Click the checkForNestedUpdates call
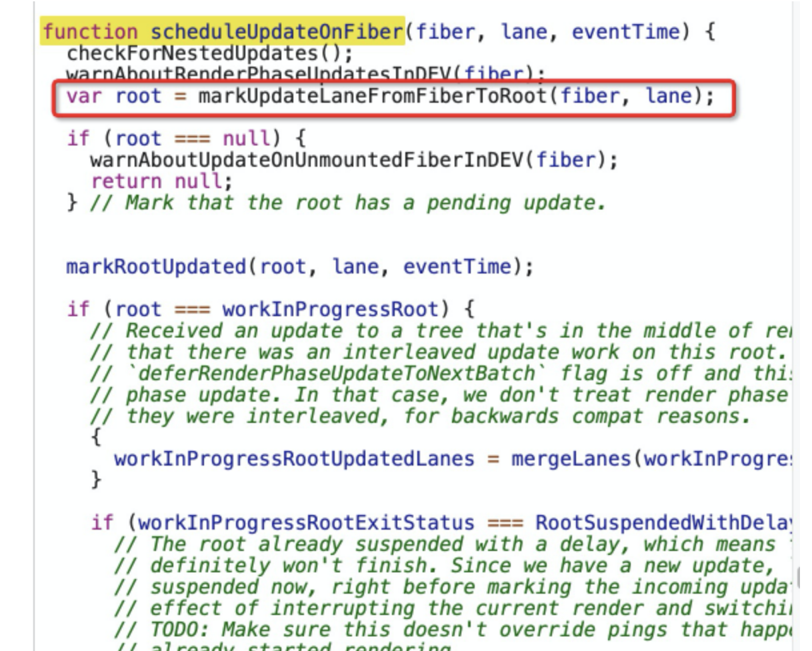 pos(209,52)
